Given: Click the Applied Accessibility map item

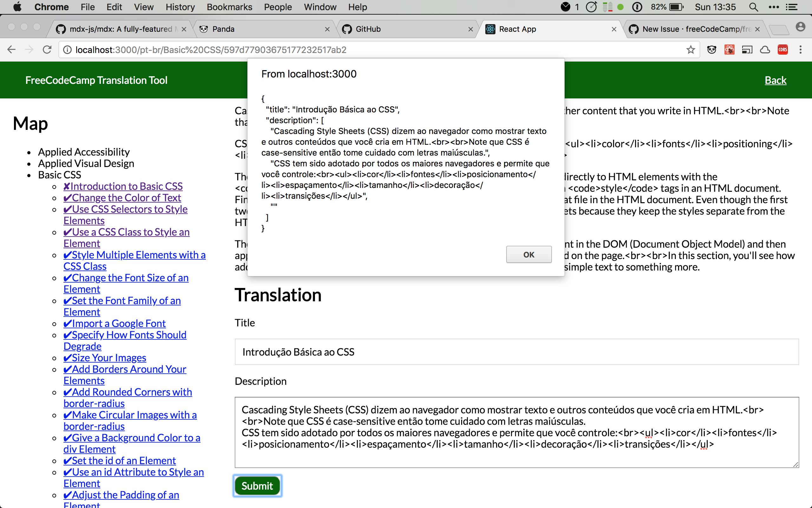Looking at the screenshot, I should pyautogui.click(x=83, y=152).
